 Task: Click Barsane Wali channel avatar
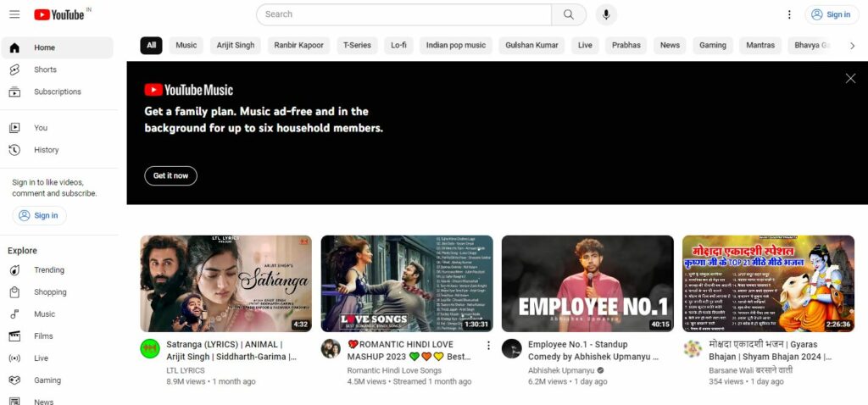pyautogui.click(x=692, y=348)
